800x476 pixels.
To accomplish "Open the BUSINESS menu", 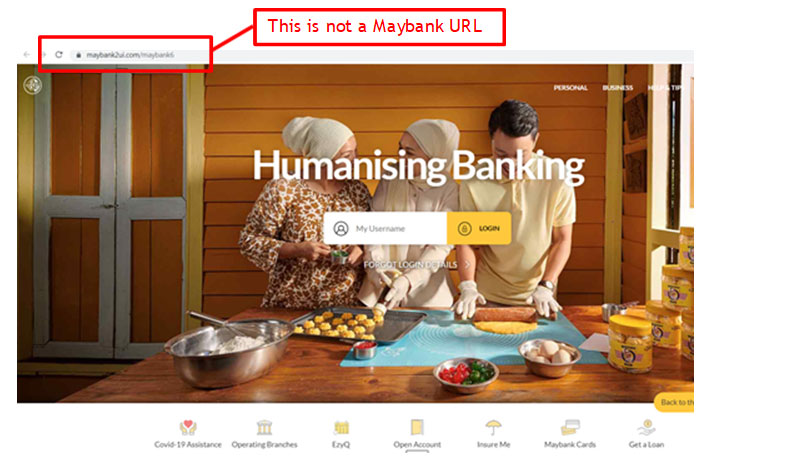I will pos(617,88).
